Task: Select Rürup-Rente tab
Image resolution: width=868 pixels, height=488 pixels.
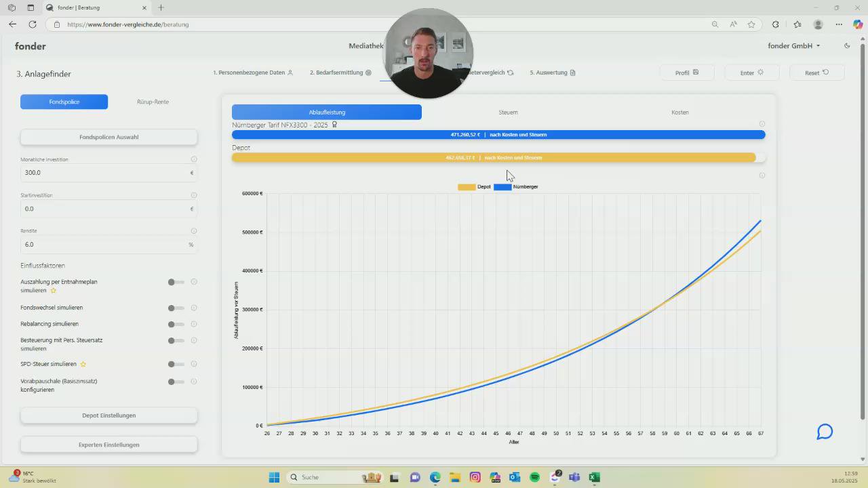Action: coord(153,102)
